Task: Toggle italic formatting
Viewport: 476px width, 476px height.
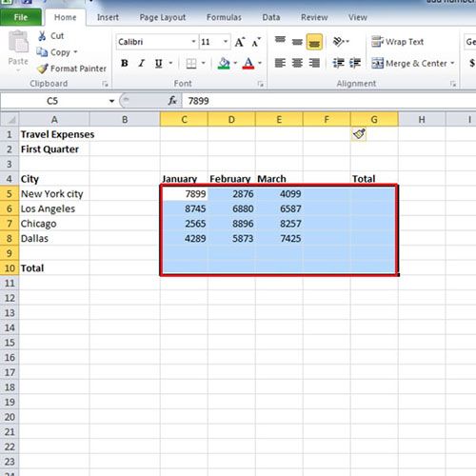Action: click(142, 63)
